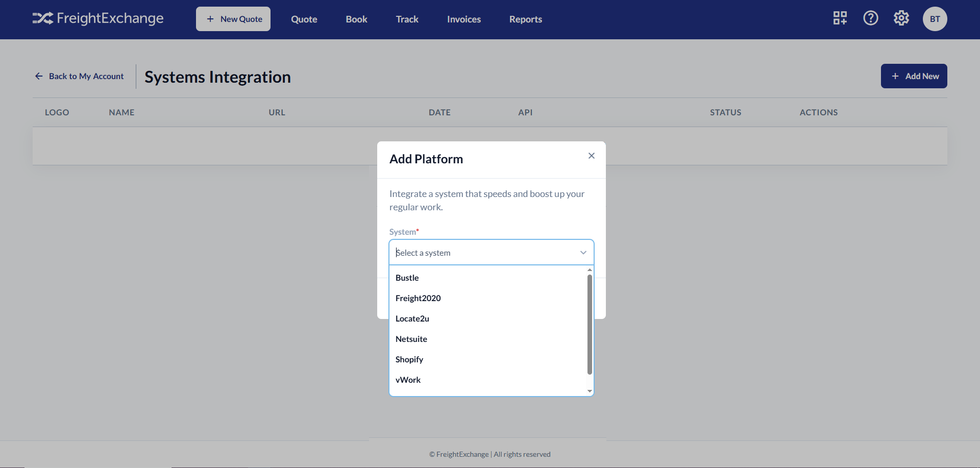Open the Track menu
The width and height of the screenshot is (980, 468).
(x=407, y=19)
